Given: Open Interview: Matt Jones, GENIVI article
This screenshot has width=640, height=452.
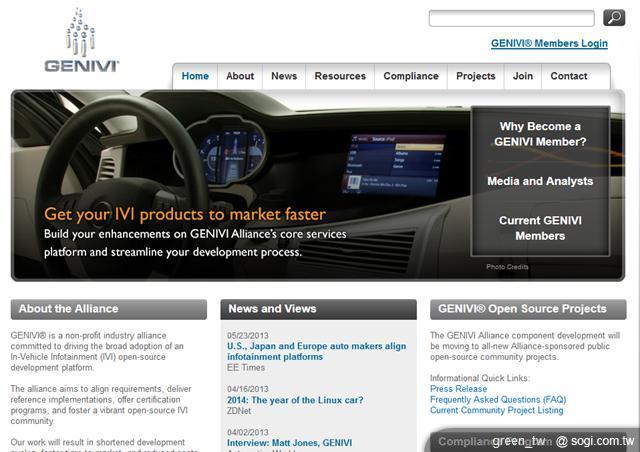Looking at the screenshot, I should (289, 443).
